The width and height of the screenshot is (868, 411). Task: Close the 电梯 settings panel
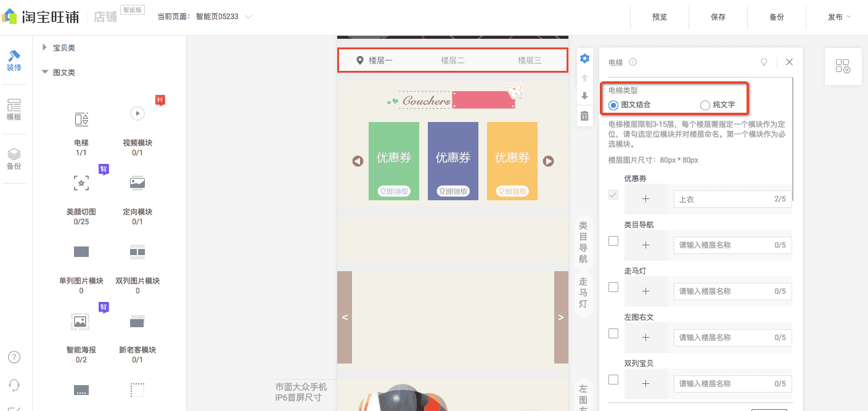coord(789,62)
